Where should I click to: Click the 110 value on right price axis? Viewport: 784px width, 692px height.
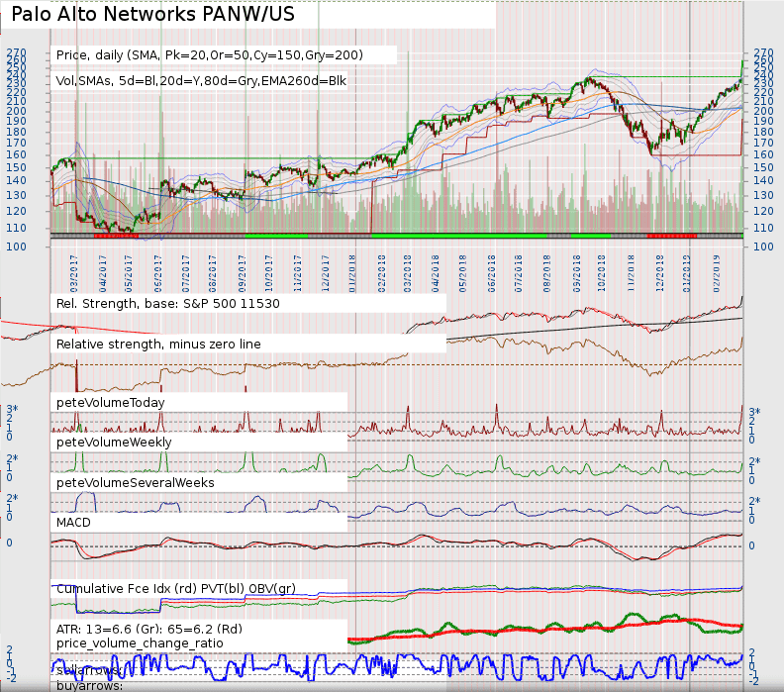tap(763, 228)
